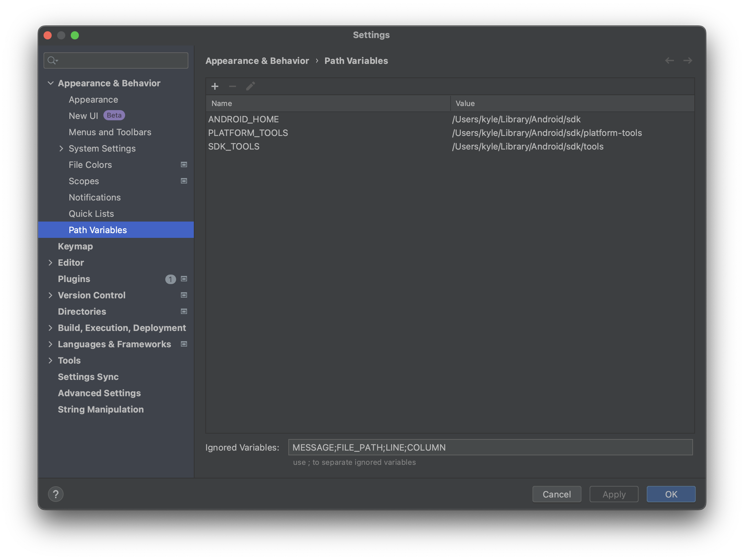Click the Remove path variable icon
Screen dimensions: 744x560
pos(233,87)
